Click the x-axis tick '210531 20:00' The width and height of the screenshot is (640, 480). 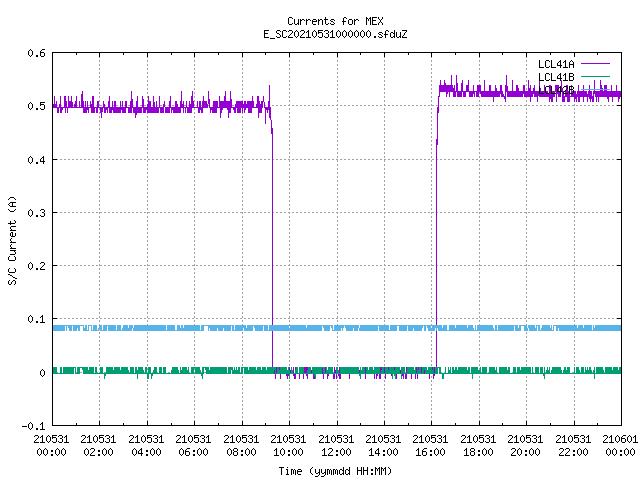click(525, 446)
